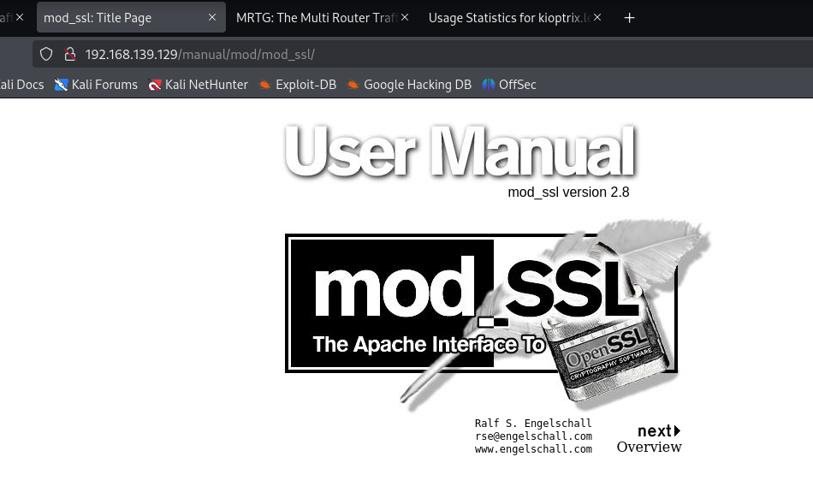Open the Google Hacking DB bookmark

point(409,85)
